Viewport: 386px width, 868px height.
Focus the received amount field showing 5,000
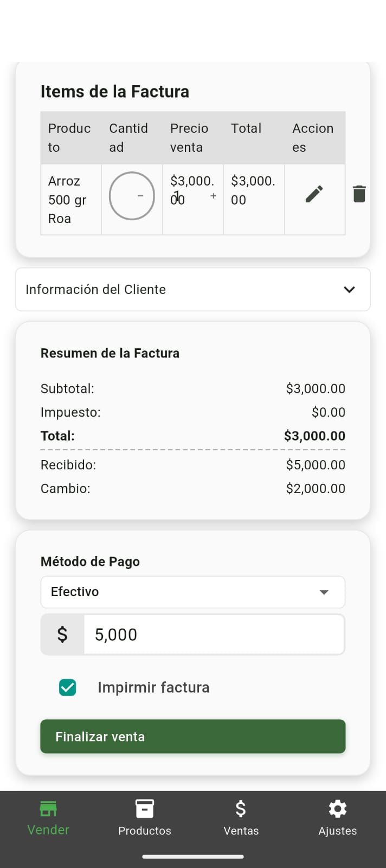point(214,634)
